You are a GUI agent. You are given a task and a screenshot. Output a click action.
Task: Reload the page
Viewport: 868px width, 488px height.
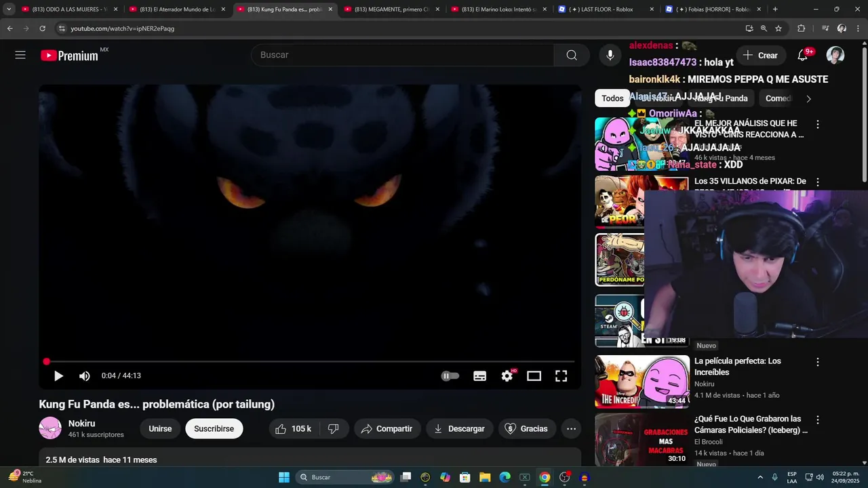(x=42, y=28)
